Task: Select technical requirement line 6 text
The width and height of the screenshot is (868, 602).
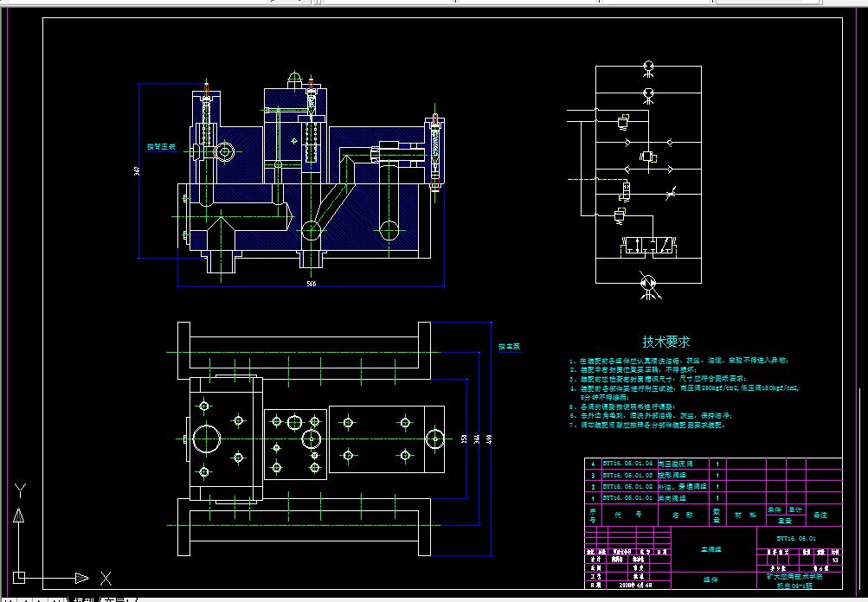Action: coord(652,415)
